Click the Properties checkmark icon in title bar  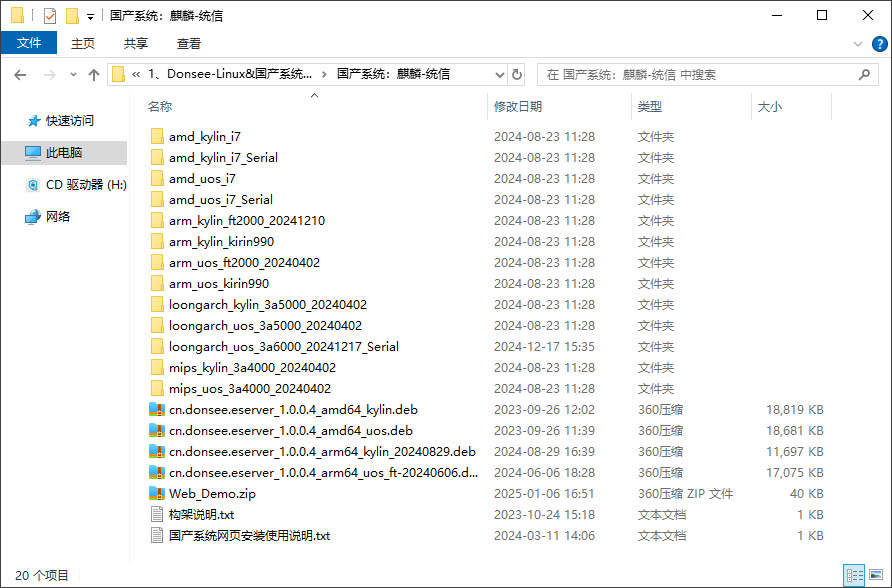tap(50, 15)
